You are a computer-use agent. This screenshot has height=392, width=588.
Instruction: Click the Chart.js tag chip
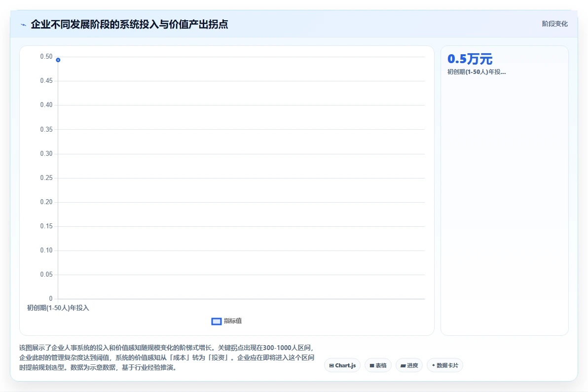tap(342, 365)
